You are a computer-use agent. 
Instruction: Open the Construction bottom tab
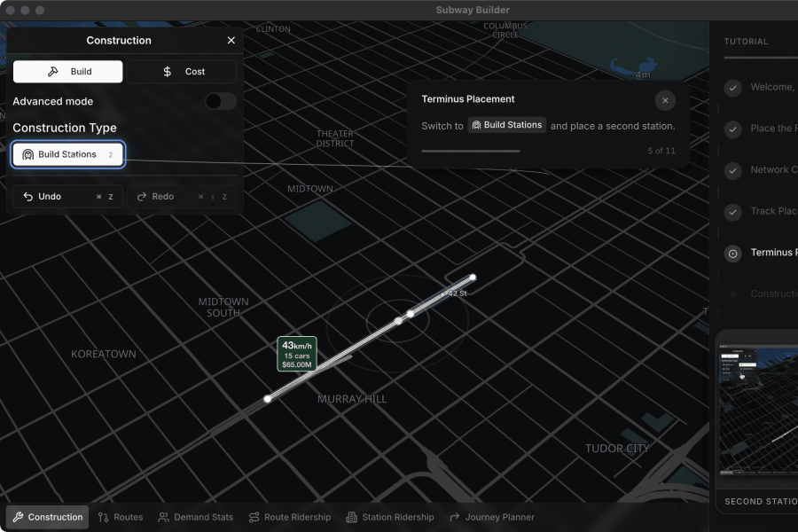(47, 517)
